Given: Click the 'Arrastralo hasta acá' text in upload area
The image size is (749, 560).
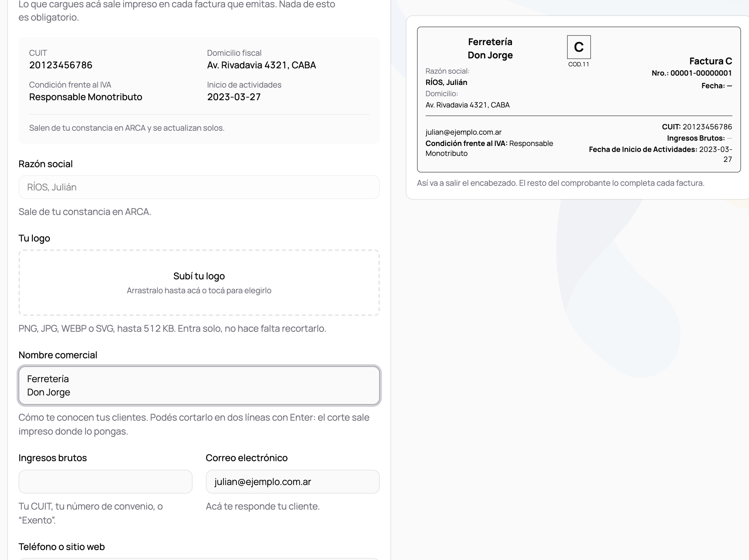Looking at the screenshot, I should (x=199, y=291).
